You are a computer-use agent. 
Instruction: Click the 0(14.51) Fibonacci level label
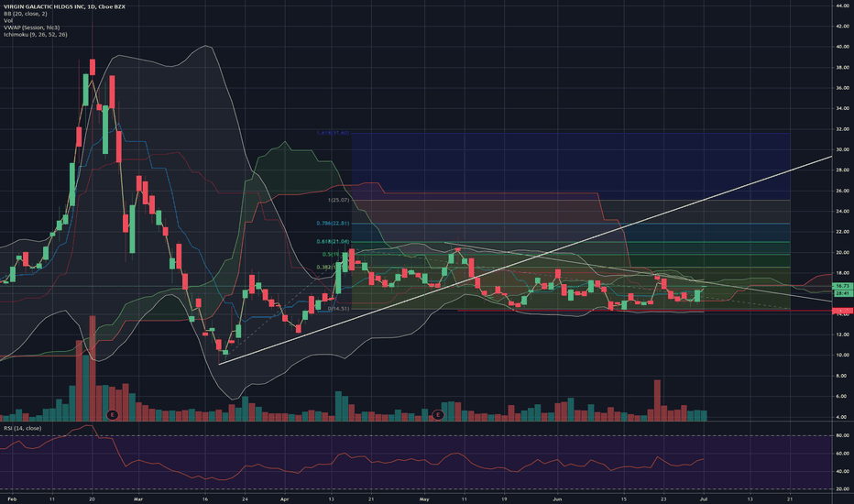(338, 309)
